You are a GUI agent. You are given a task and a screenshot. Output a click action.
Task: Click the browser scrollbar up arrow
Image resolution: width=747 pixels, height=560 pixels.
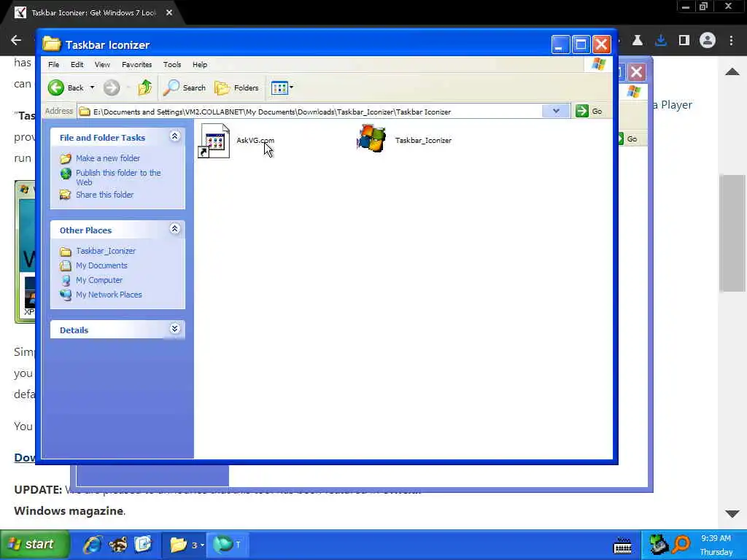point(732,72)
